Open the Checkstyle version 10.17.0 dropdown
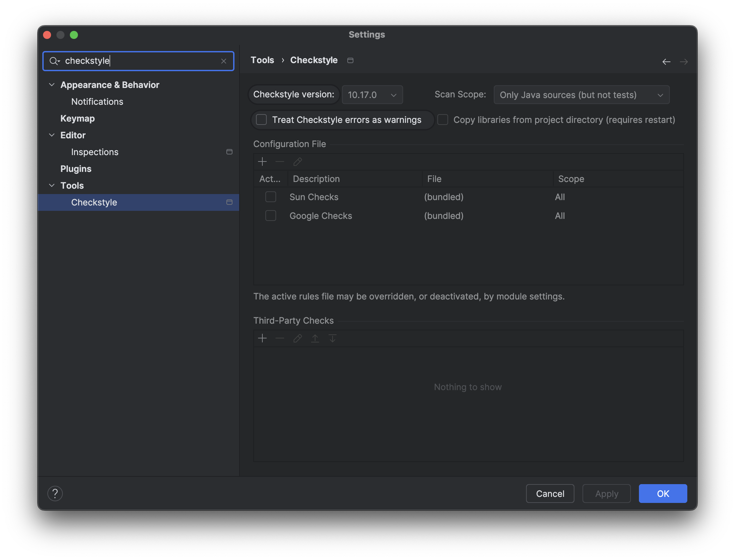This screenshot has width=735, height=560. [372, 95]
